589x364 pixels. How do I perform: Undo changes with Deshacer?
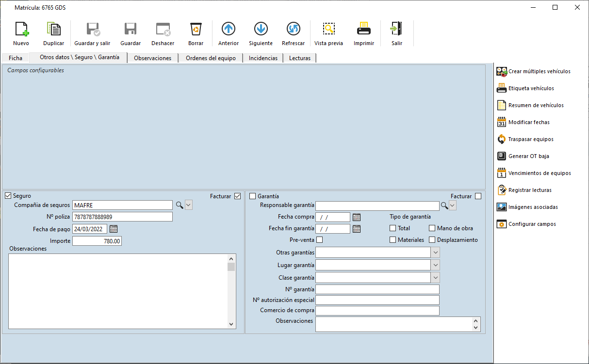tap(163, 33)
